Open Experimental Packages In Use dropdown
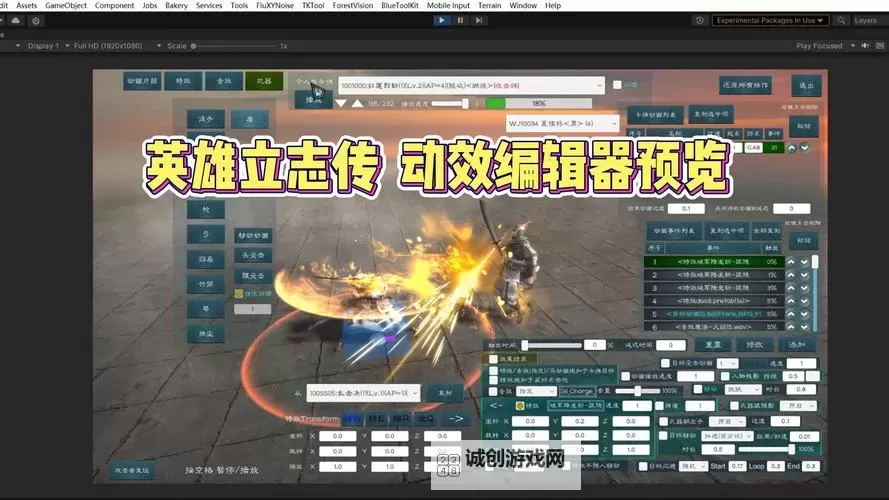Image resolution: width=889 pixels, height=500 pixels. 770,20
